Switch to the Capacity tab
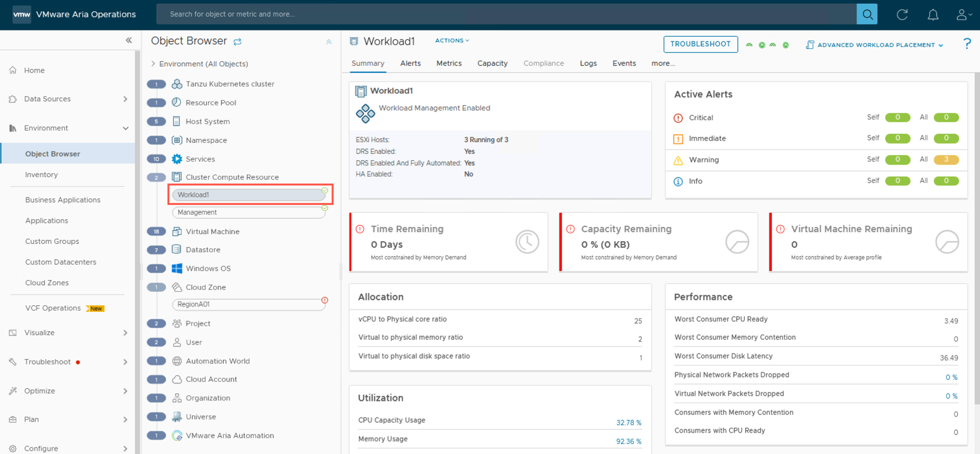Screen dimensions: 980x454 (x=492, y=64)
